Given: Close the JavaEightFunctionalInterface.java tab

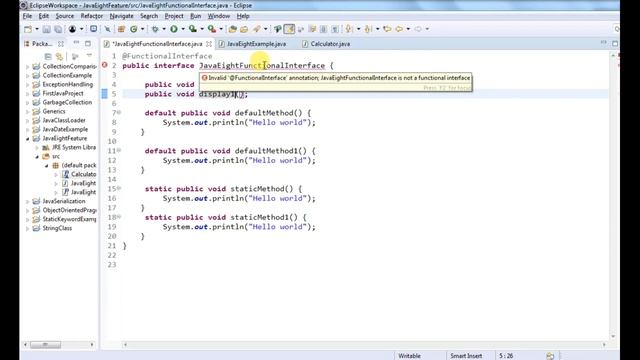Looking at the screenshot, I should pos(209,44).
